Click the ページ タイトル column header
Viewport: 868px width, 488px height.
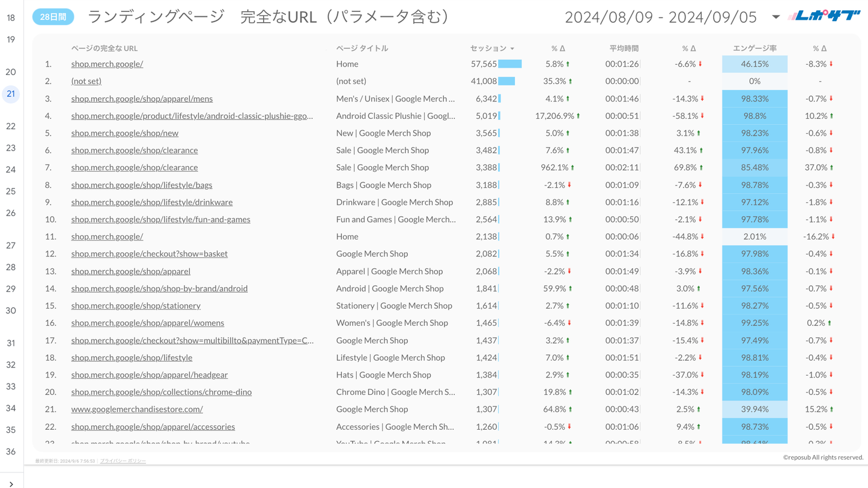[362, 48]
